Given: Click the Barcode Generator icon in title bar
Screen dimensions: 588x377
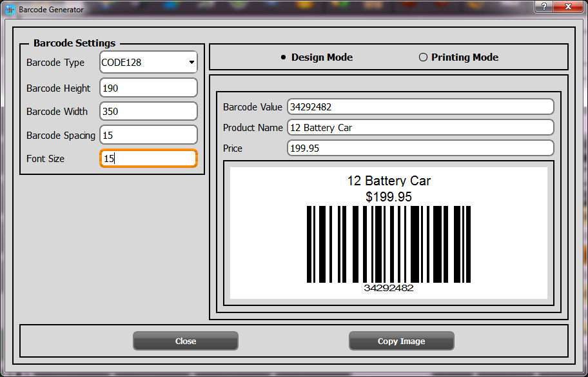Looking at the screenshot, I should [x=9, y=9].
